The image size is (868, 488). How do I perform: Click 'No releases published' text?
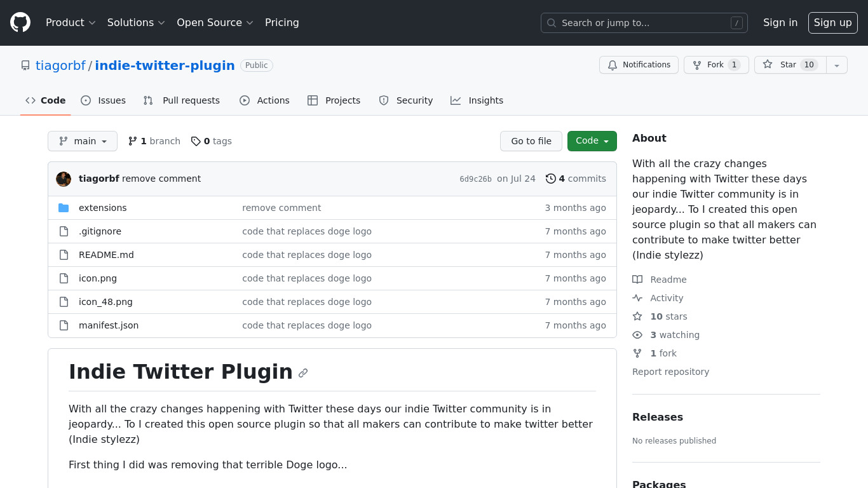[x=674, y=441]
